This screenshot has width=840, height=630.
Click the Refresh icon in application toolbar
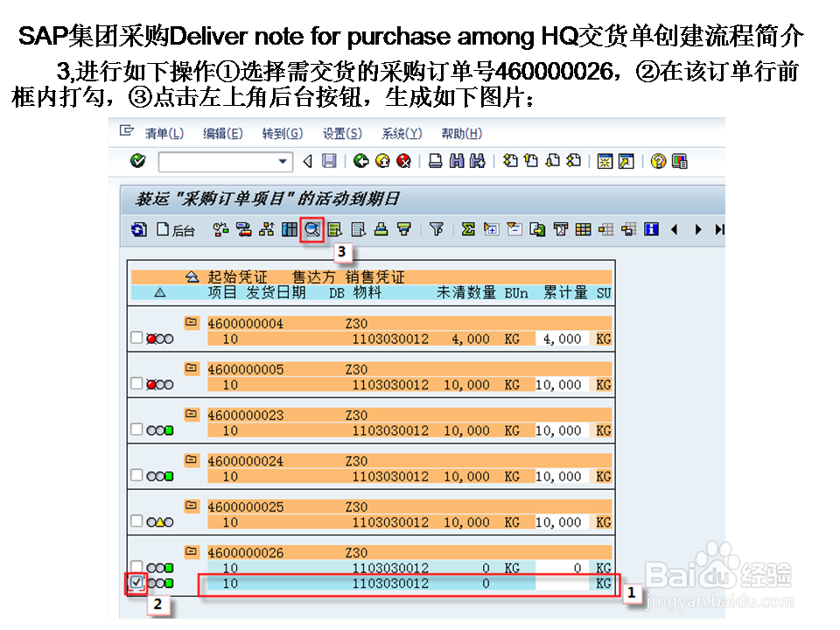point(139,230)
